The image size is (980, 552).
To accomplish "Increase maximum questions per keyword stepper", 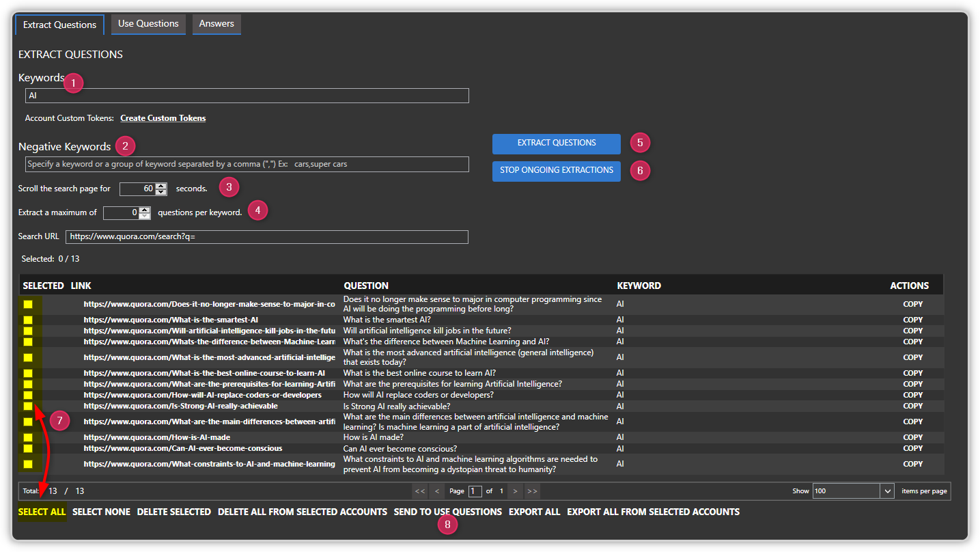I will [145, 210].
